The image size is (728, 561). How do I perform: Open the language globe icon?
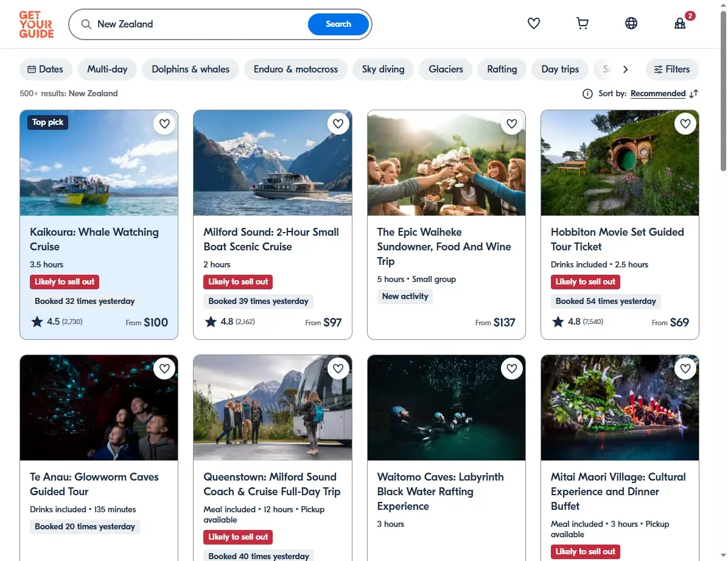pos(631,23)
